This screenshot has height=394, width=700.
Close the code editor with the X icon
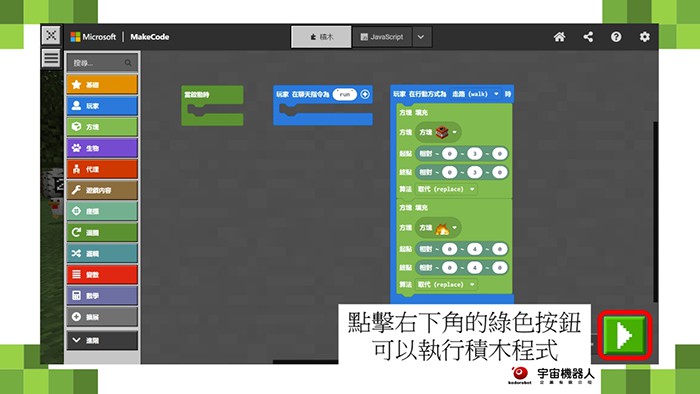coord(51,35)
